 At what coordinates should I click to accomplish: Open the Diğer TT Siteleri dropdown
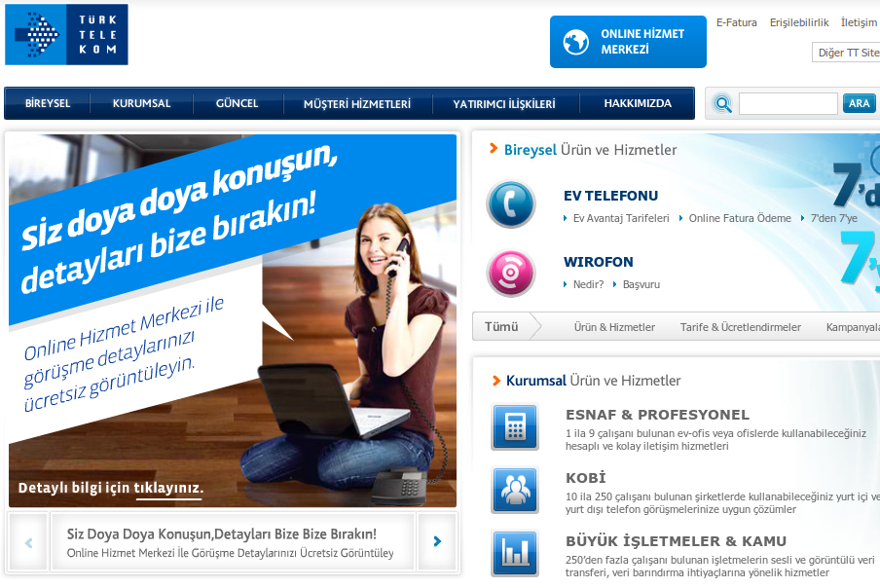[x=846, y=53]
